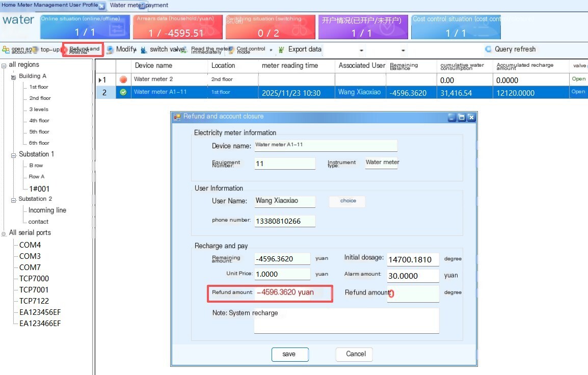
Task: Open the first empty dropdown after Export data
Action: (361, 50)
